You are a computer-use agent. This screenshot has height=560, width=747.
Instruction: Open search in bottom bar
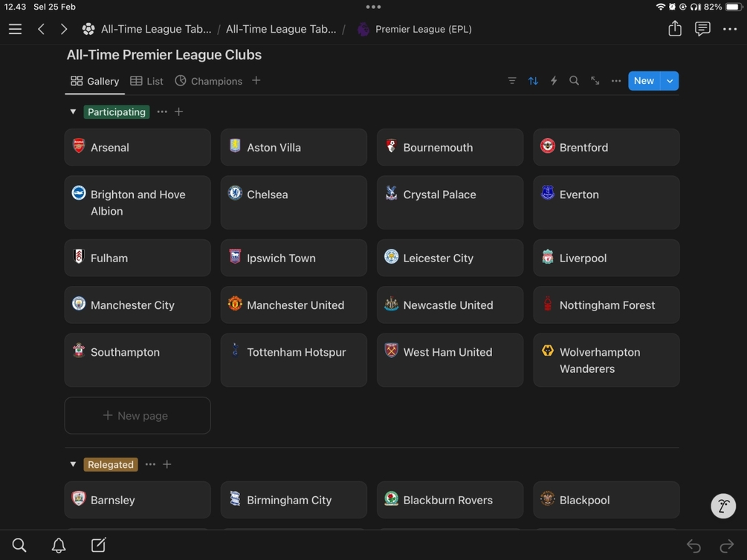click(19, 544)
